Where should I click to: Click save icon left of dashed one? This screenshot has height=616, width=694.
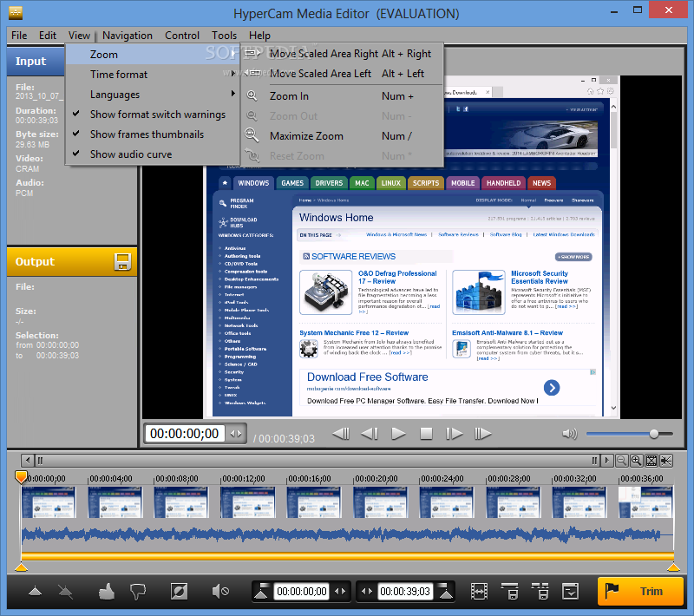510,591
